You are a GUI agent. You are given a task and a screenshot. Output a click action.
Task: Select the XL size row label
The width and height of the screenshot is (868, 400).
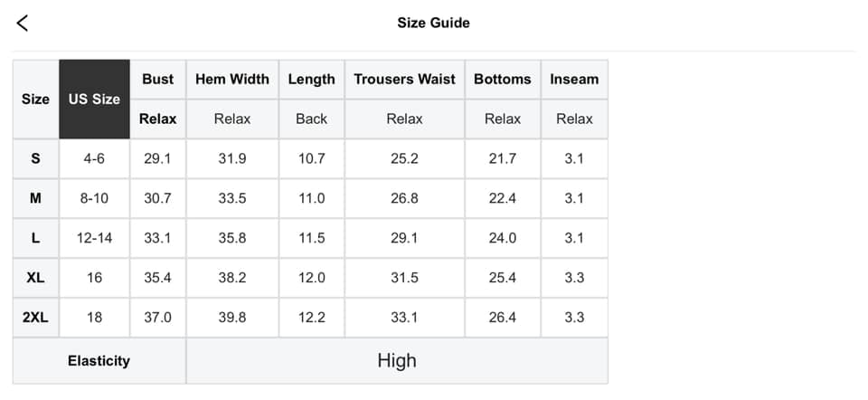click(35, 278)
